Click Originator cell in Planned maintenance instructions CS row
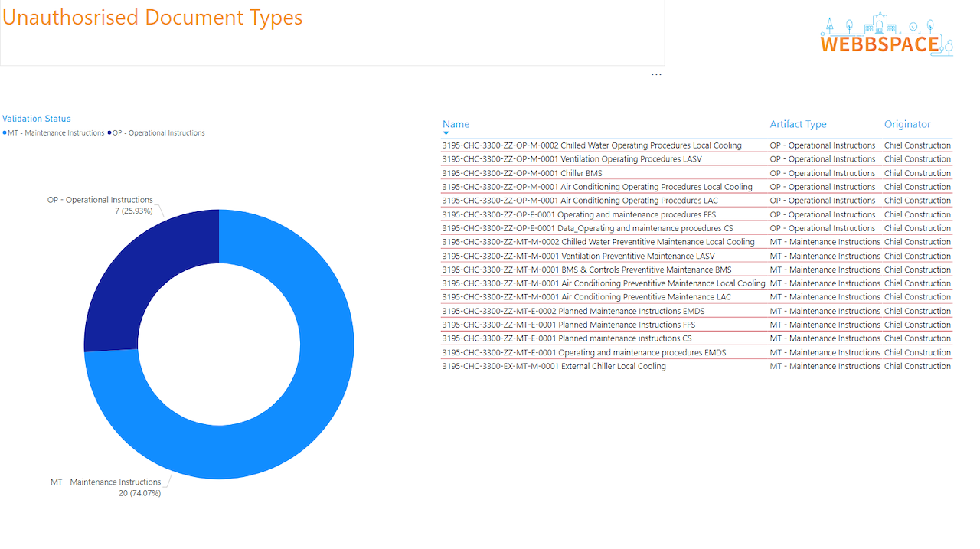This screenshot has width=980, height=549. pos(917,338)
